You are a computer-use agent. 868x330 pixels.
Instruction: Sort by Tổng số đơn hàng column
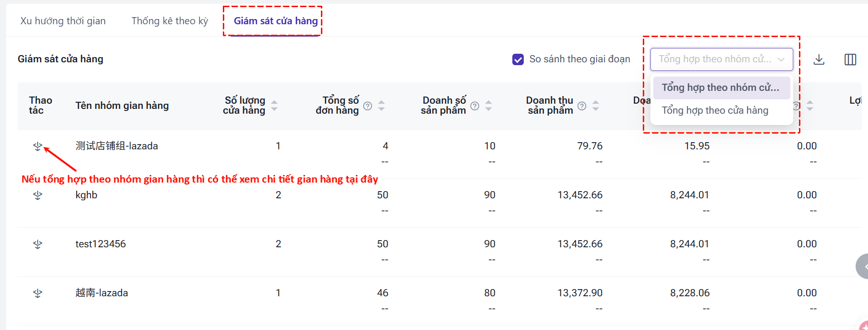pos(381,106)
